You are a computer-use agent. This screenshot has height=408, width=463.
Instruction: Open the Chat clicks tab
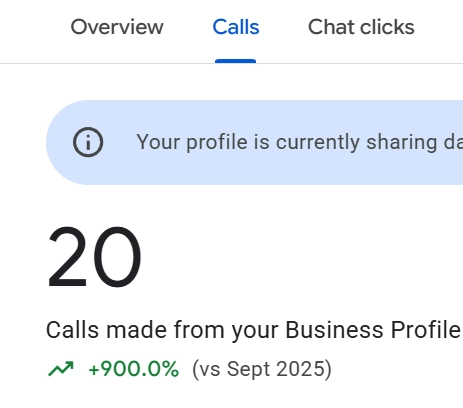(361, 27)
